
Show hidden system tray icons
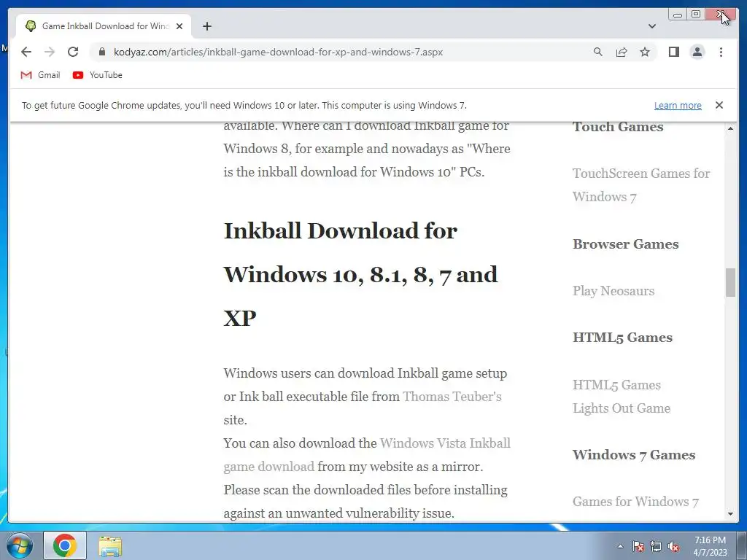coord(620,546)
